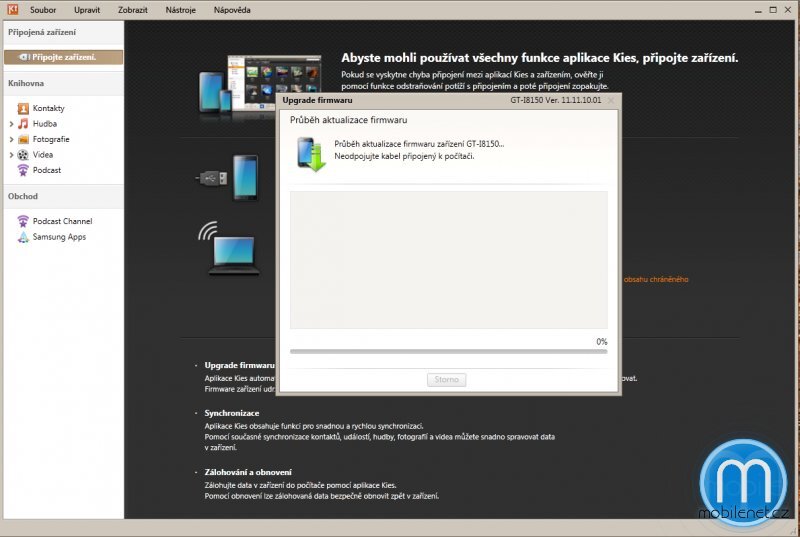This screenshot has height=537, width=800.
Task: Click the Kies logo icon in title bar
Action: [11, 10]
